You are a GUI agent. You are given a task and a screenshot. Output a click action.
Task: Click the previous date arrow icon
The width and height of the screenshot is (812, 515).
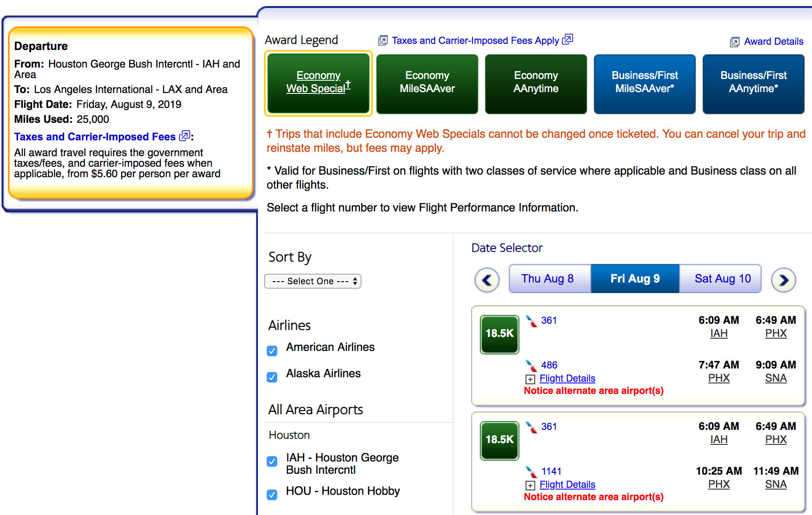[x=487, y=280]
